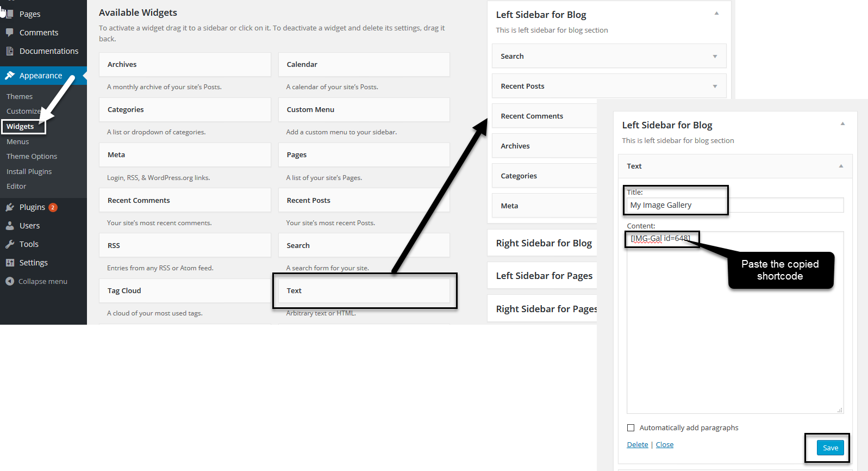Expand the Recent Posts widget arrow
The height and width of the screenshot is (471, 868).
tap(715, 86)
